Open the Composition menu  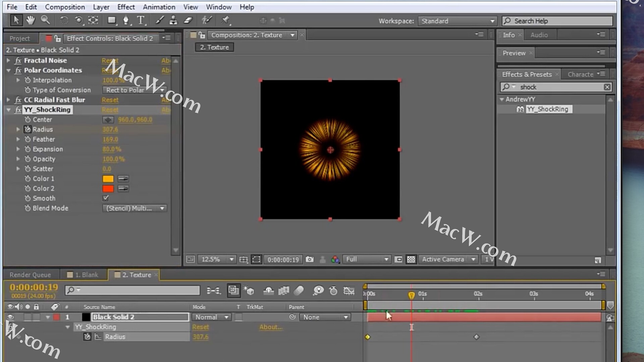click(65, 7)
